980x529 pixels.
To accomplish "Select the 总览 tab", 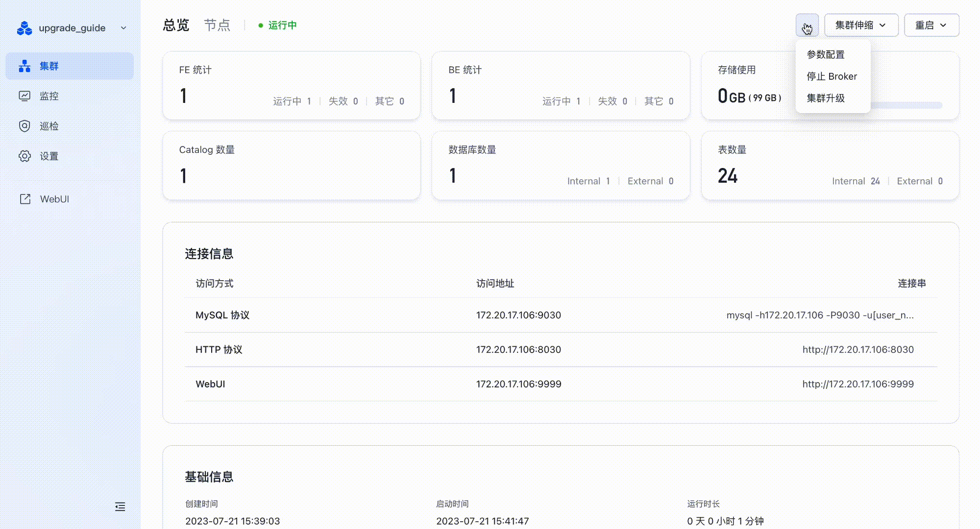I will pos(176,25).
